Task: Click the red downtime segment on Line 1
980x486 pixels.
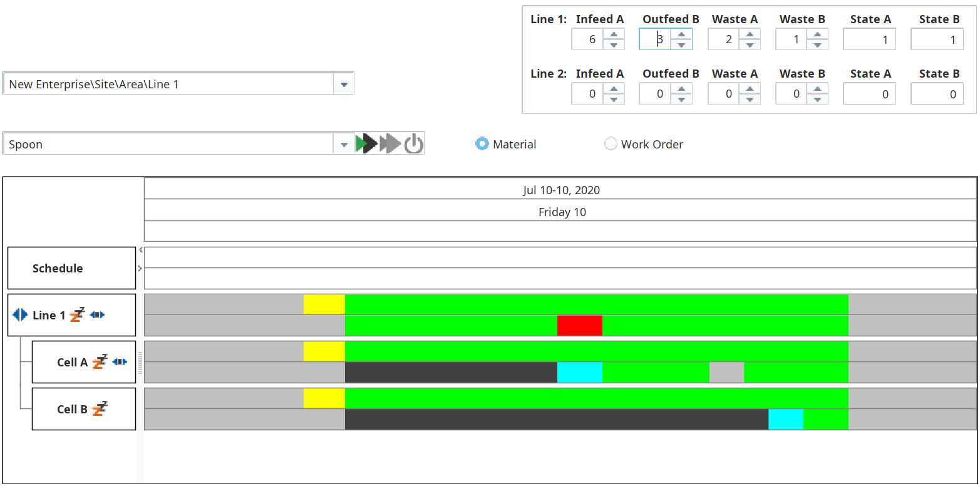Action: 579,326
